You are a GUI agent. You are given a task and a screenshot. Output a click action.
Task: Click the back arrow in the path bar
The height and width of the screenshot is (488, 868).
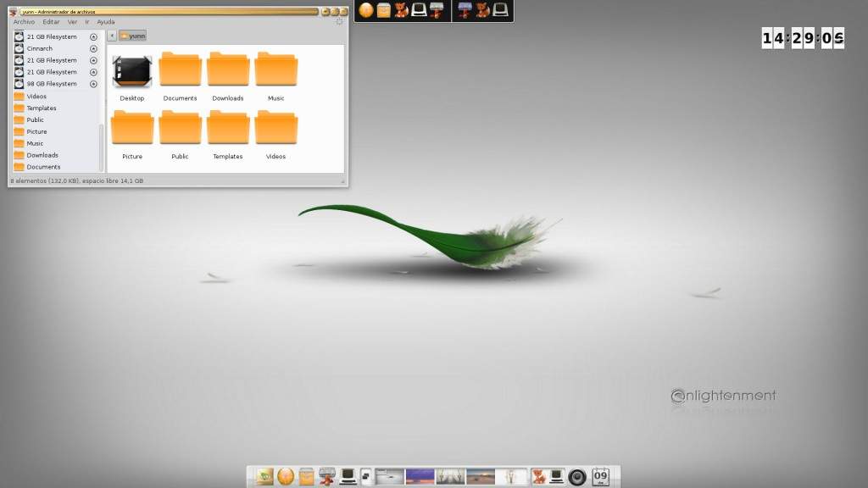pyautogui.click(x=112, y=36)
